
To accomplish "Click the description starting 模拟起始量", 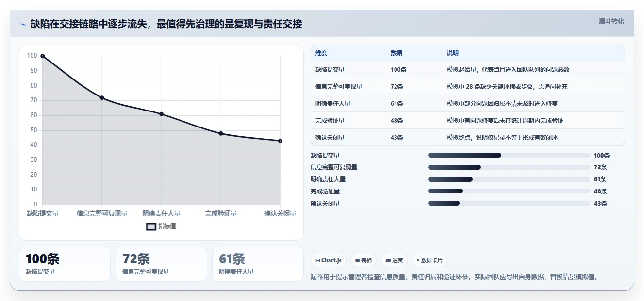I will click(x=508, y=70).
